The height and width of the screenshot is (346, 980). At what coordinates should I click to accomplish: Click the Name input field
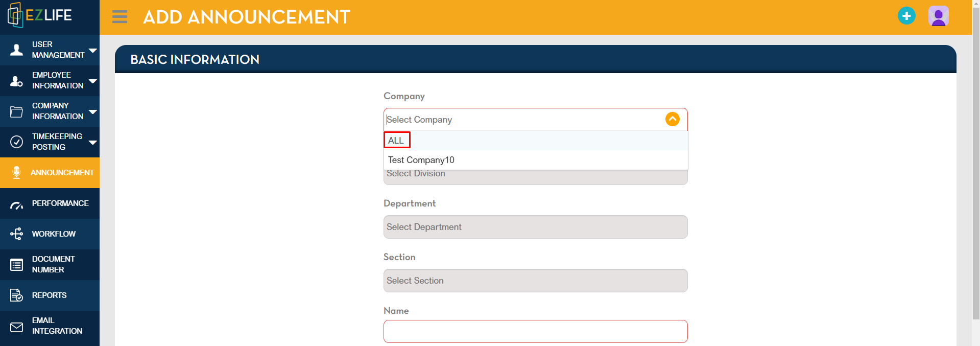535,331
